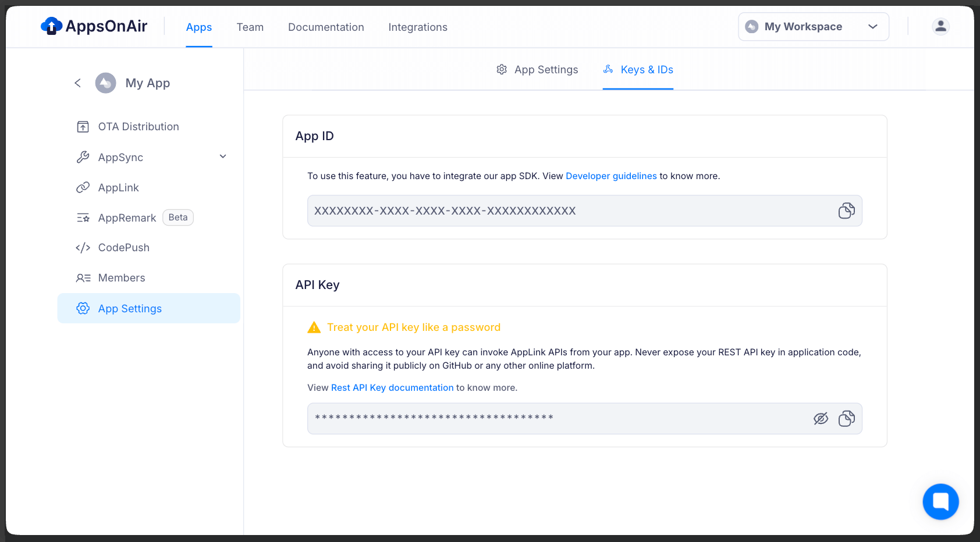This screenshot has height=542, width=980.
Task: Open the My Workspace dropdown
Action: click(x=813, y=27)
